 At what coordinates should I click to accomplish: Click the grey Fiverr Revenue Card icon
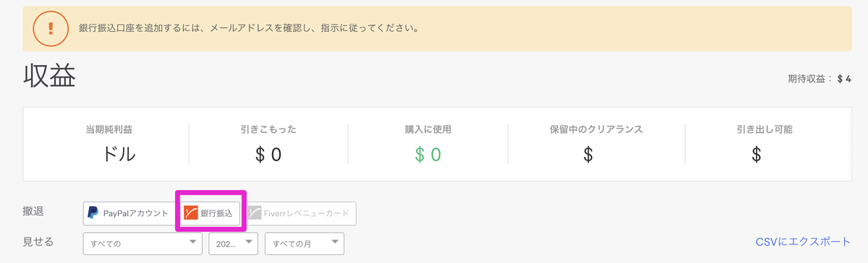(254, 213)
